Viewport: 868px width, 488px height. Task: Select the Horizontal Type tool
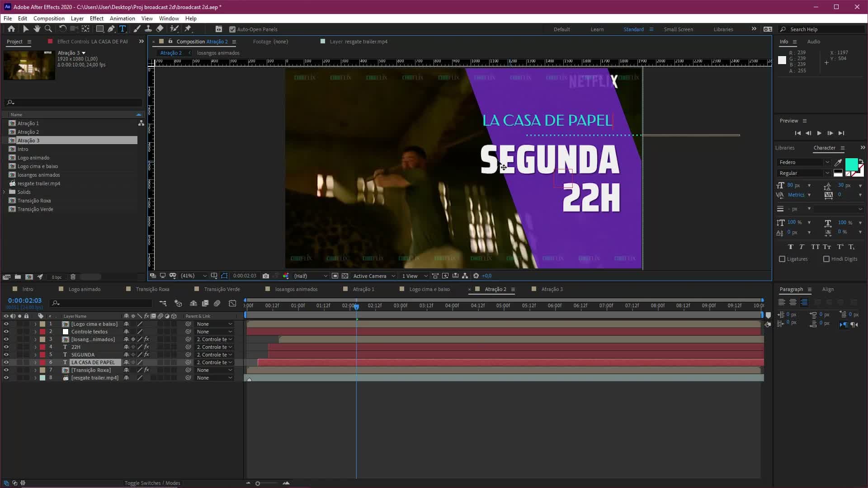123,29
